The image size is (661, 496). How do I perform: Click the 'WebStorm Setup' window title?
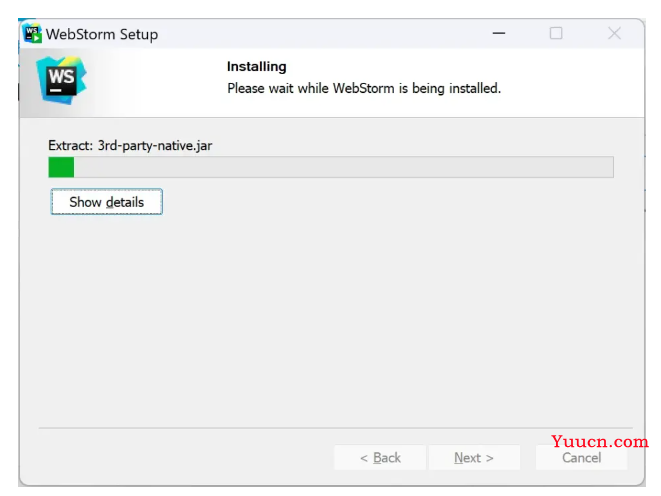coord(102,34)
